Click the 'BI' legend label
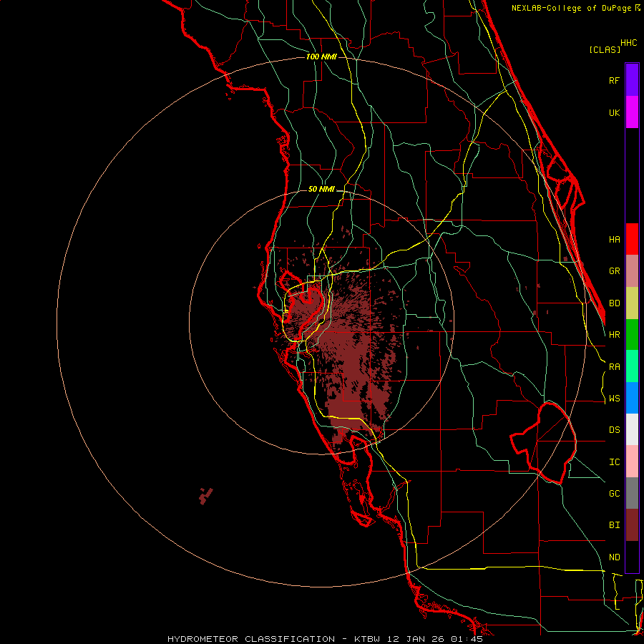This screenshot has width=644, height=644. click(x=614, y=525)
